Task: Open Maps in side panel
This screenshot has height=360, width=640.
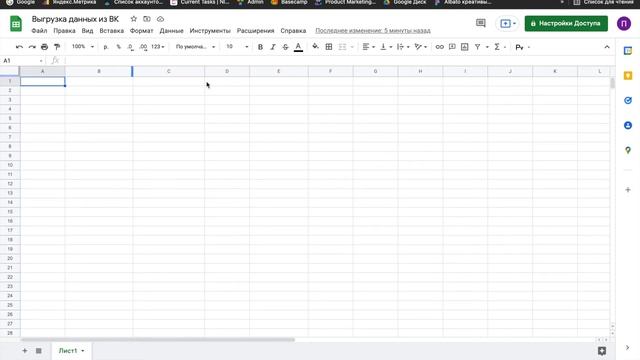Action: [628, 150]
